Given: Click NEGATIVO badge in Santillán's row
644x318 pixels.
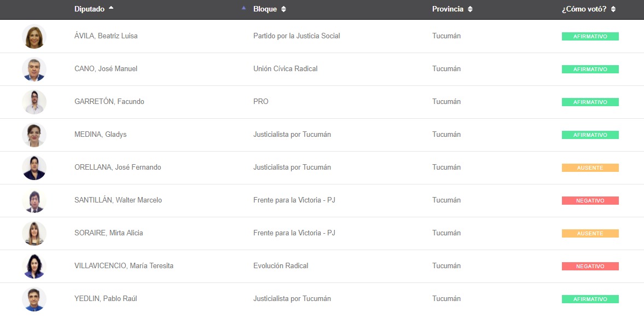Looking at the screenshot, I should pyautogui.click(x=590, y=200).
